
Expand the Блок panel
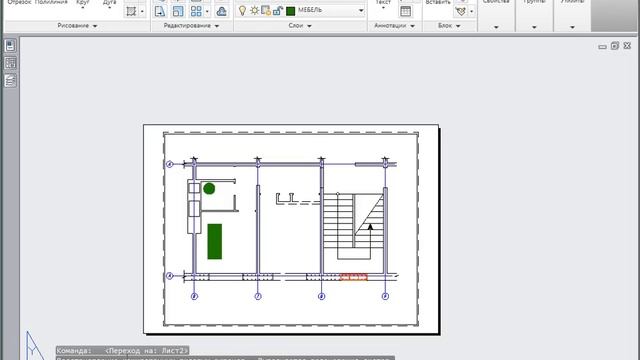coord(449,26)
